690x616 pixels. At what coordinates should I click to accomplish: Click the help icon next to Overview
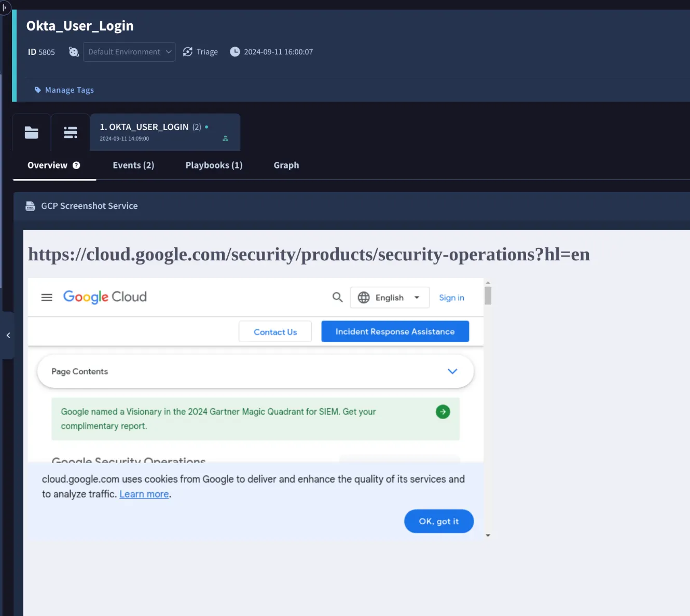[x=76, y=165]
